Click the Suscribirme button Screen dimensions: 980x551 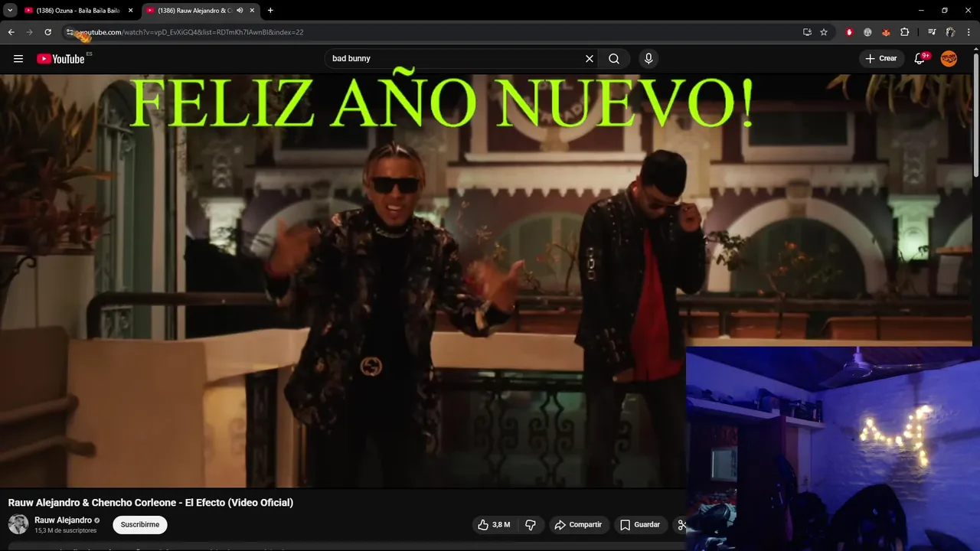tap(140, 525)
